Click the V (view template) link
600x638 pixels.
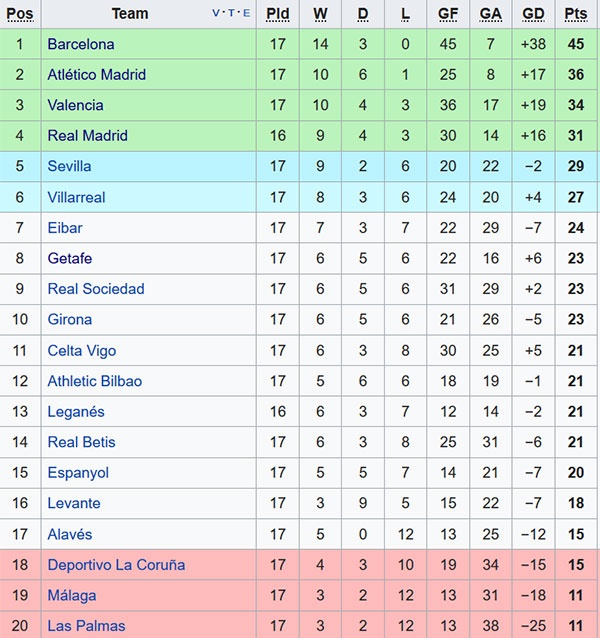point(216,14)
